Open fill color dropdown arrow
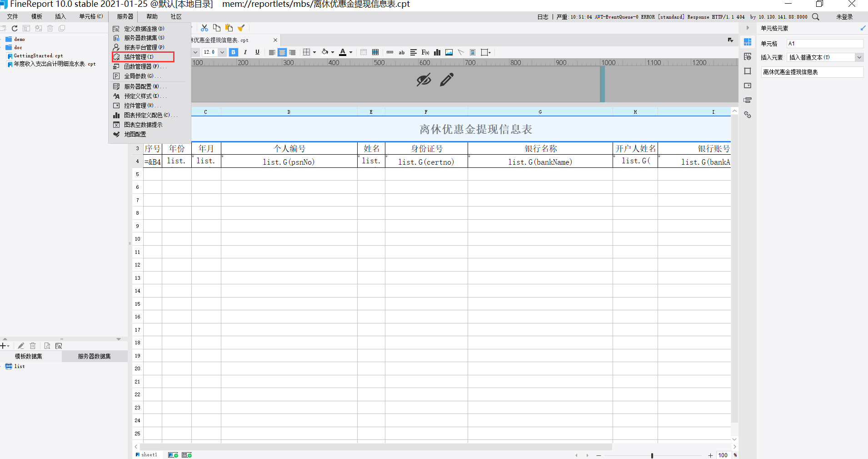Screen dimensions: 868x459 tap(333, 52)
